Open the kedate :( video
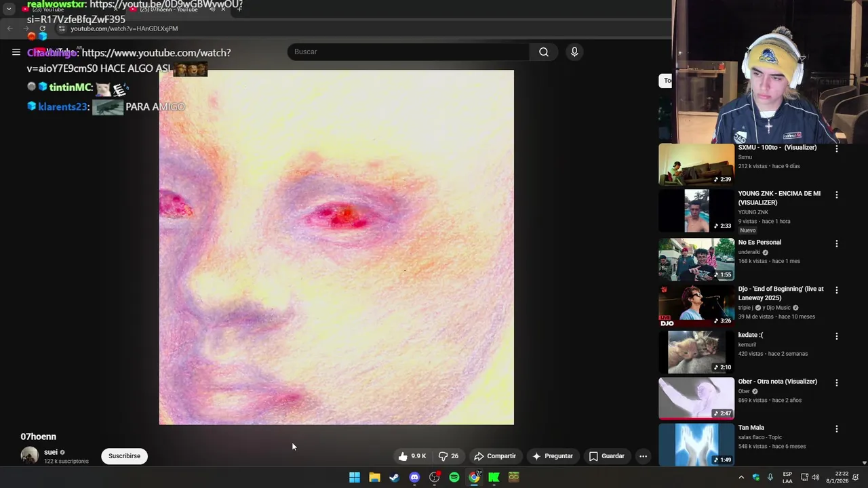The width and height of the screenshot is (868, 488). click(x=696, y=352)
